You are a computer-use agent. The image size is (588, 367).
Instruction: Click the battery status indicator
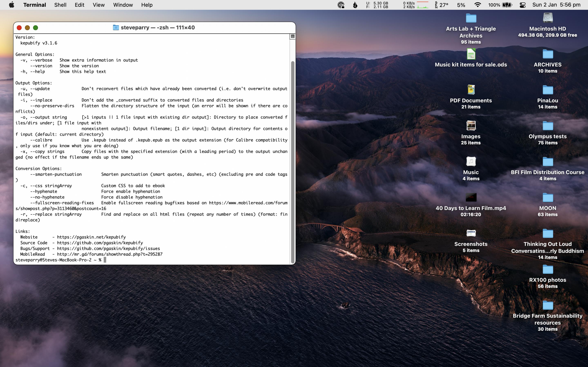click(507, 5)
